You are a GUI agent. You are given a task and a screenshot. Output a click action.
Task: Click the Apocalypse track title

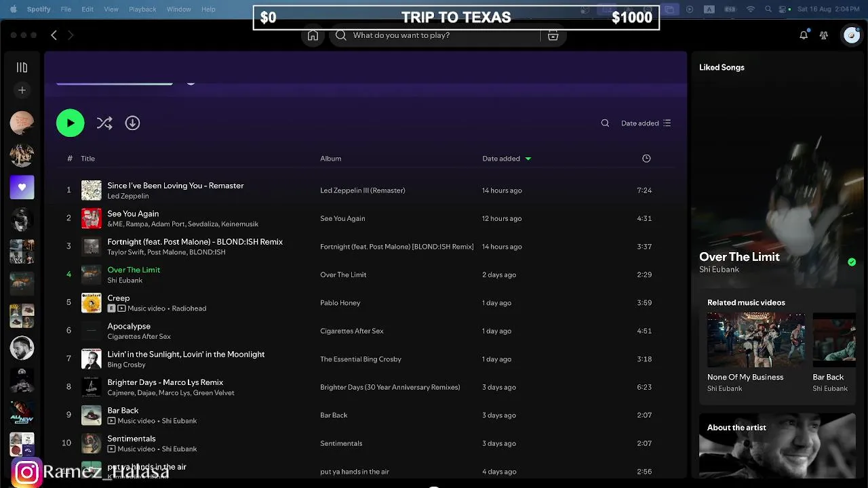point(129,326)
